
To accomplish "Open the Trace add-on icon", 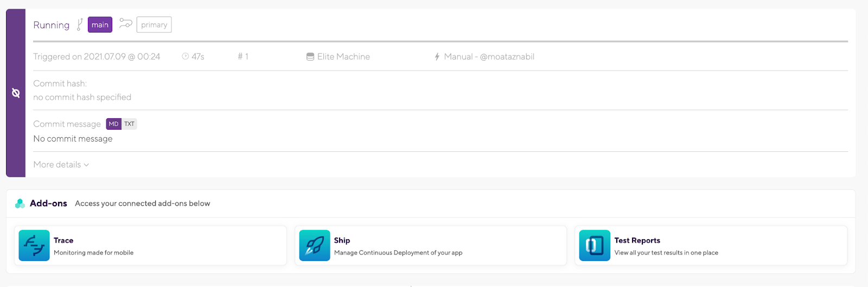I will (34, 246).
